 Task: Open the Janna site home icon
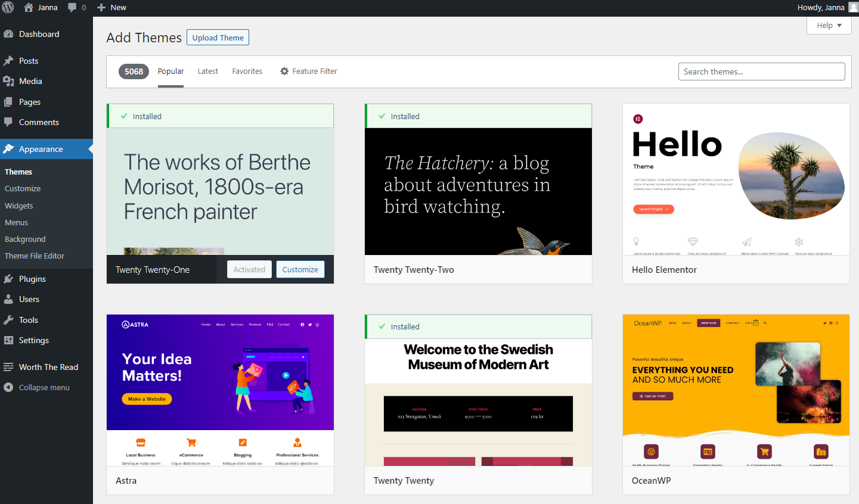[29, 7]
